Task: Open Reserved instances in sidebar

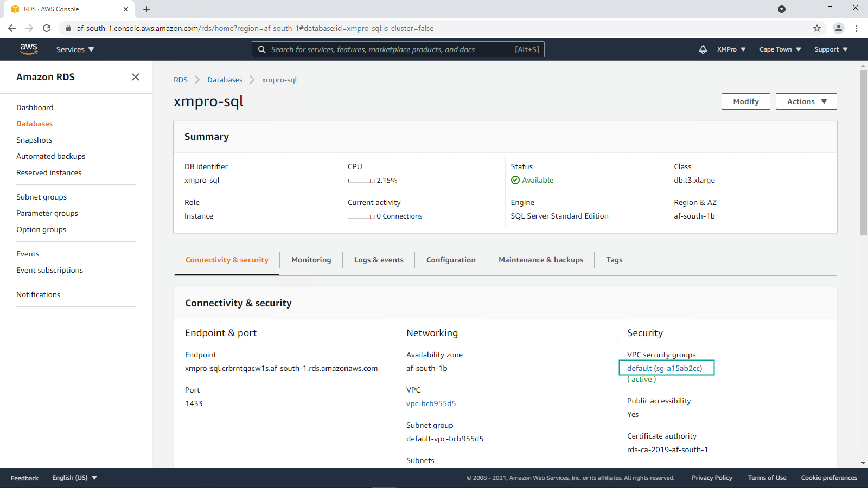Action: click(49, 172)
